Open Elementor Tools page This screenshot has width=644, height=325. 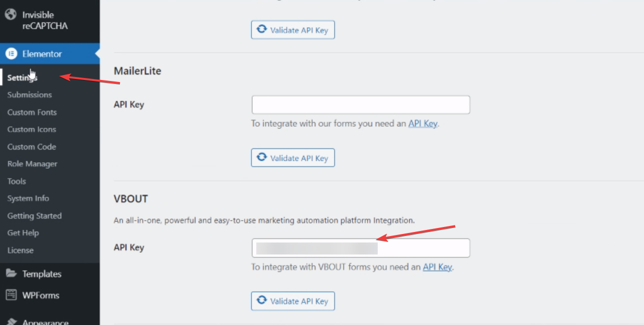click(16, 181)
